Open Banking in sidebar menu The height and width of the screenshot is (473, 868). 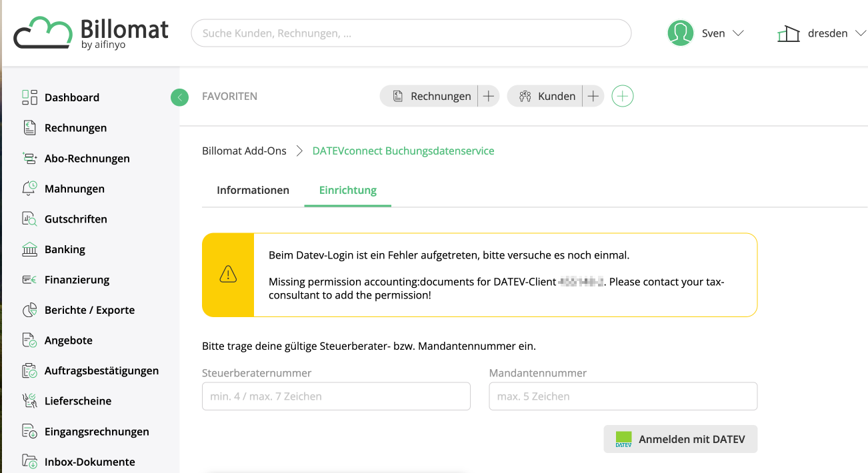point(65,249)
